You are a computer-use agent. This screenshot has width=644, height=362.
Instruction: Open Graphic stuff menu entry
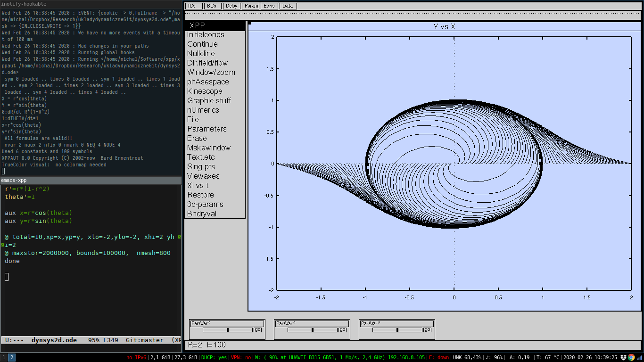(215, 101)
